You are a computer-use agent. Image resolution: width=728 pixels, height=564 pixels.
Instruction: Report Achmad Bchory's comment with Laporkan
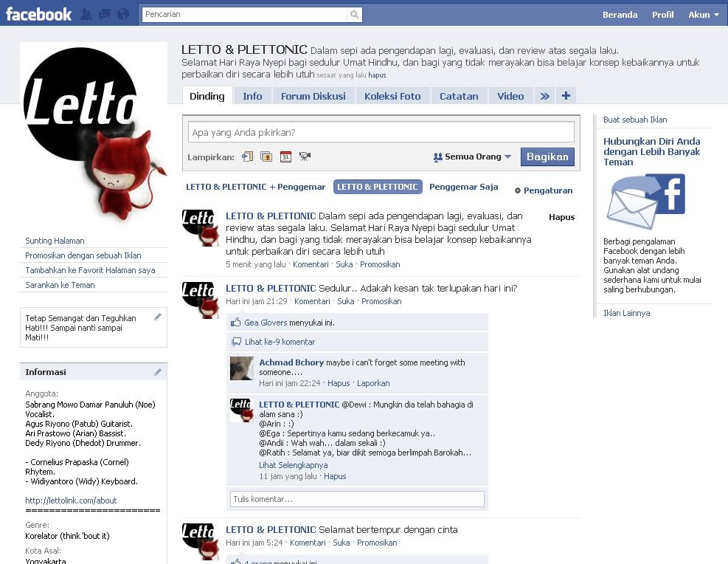coord(373,383)
